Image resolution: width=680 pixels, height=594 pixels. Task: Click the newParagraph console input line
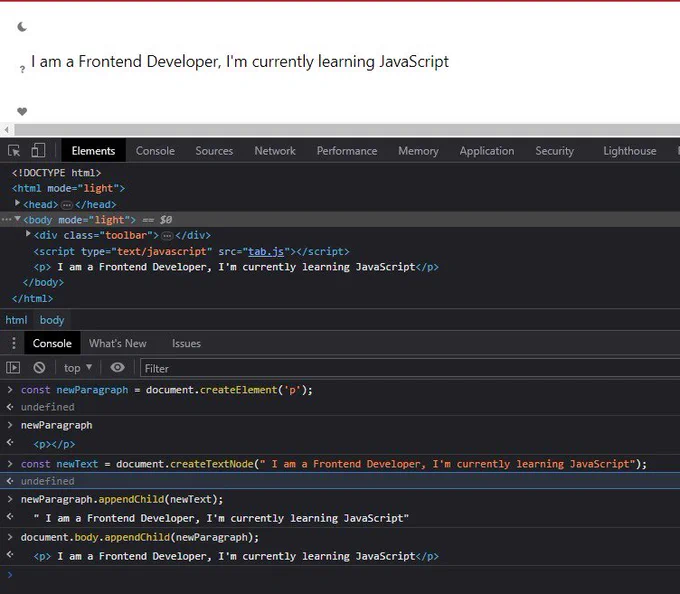(x=56, y=425)
